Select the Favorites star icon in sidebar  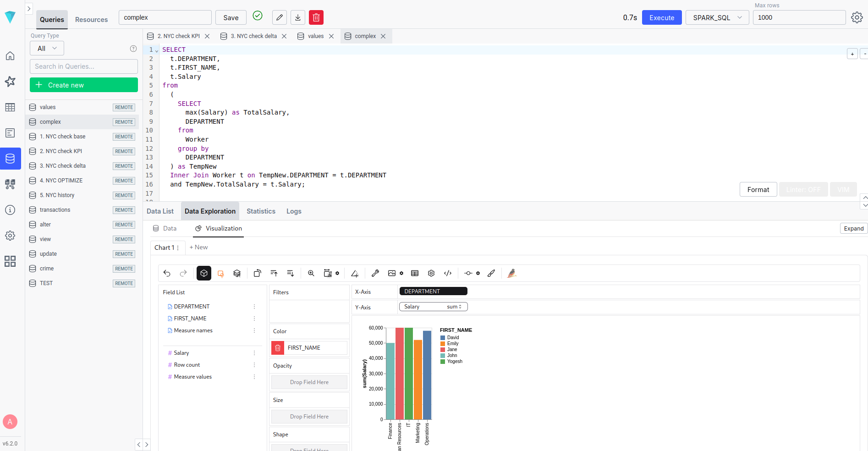pyautogui.click(x=10, y=81)
